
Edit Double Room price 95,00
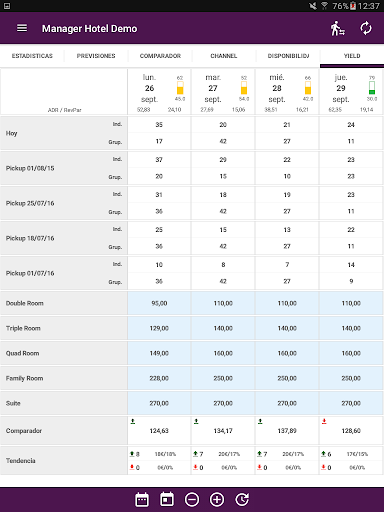click(159, 303)
